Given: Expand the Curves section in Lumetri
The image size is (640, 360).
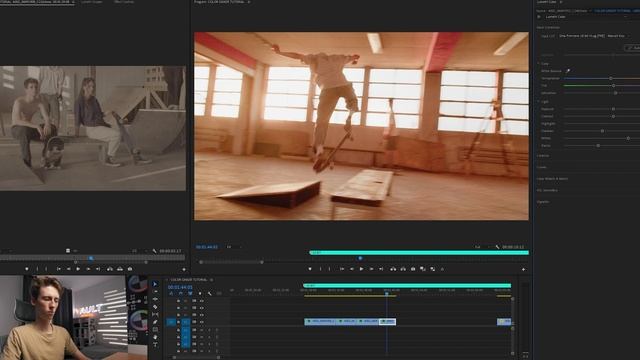Looking at the screenshot, I should tap(542, 167).
